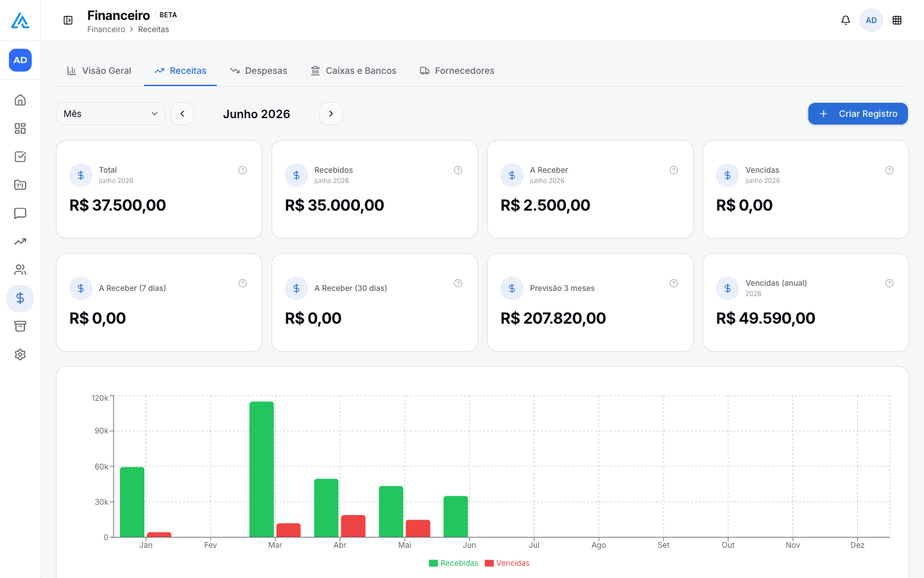The width and height of the screenshot is (924, 578).
Task: Click the Junho 2026 period label
Action: pos(257,114)
